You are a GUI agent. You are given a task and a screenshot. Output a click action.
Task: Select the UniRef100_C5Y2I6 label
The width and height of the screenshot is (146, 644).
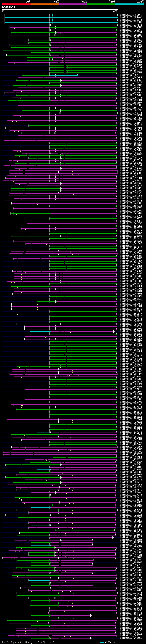click(x=131, y=75)
